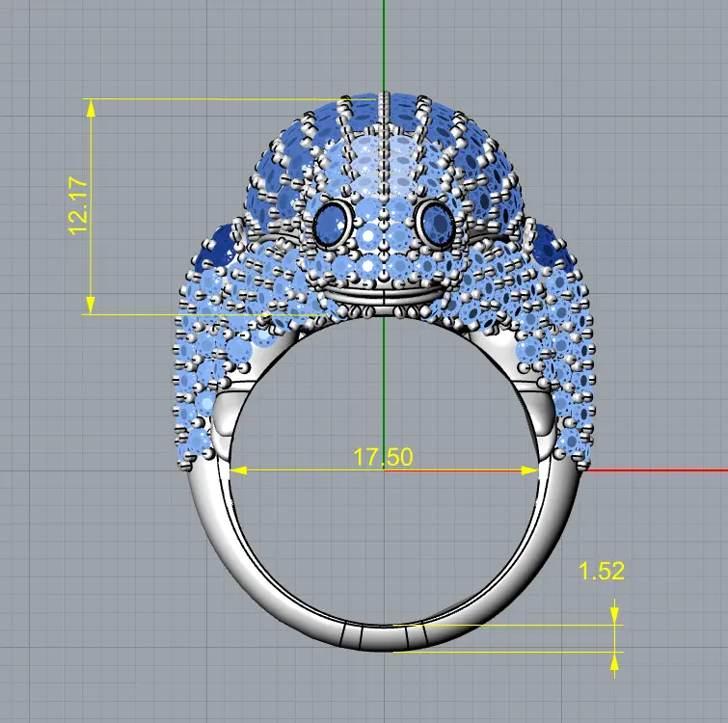
Task: Select the 12.17 height dimension text
Action: click(78, 206)
